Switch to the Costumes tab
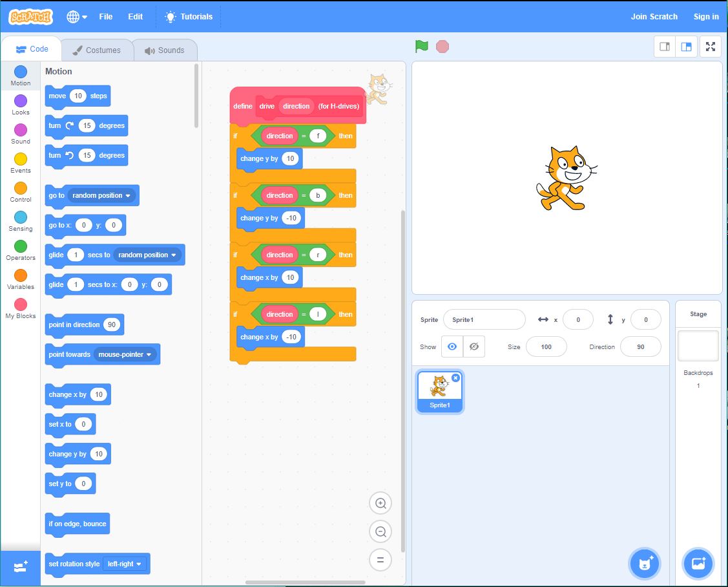The image size is (728, 587). 97,50
